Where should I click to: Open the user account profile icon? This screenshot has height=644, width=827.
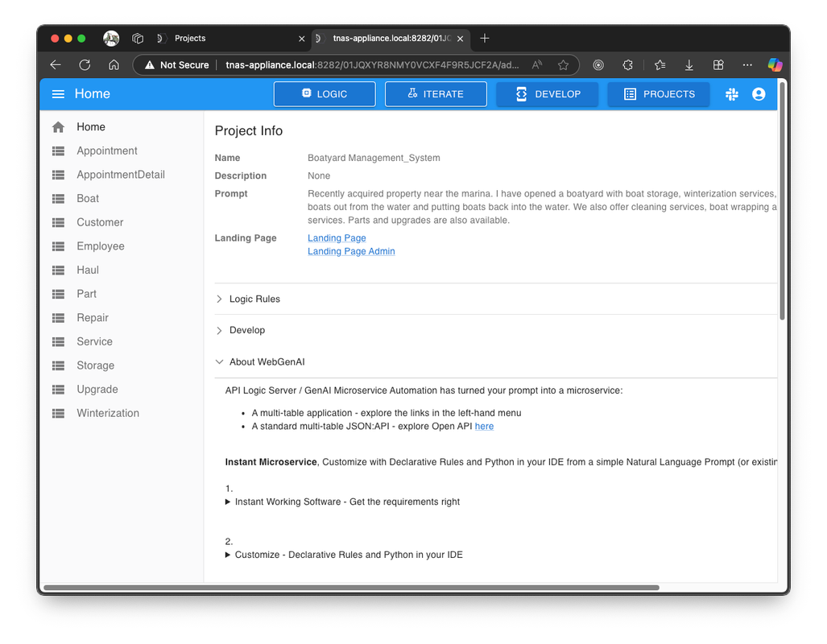[759, 94]
